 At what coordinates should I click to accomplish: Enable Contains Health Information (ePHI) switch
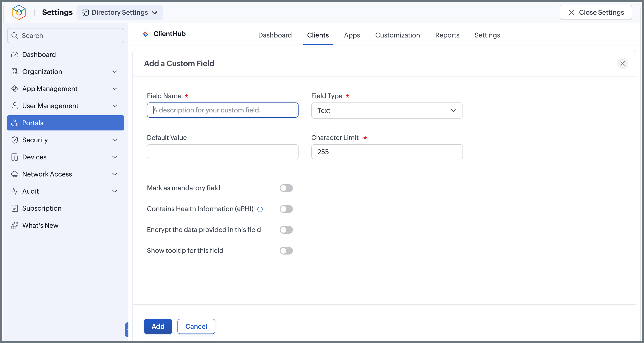tap(286, 209)
